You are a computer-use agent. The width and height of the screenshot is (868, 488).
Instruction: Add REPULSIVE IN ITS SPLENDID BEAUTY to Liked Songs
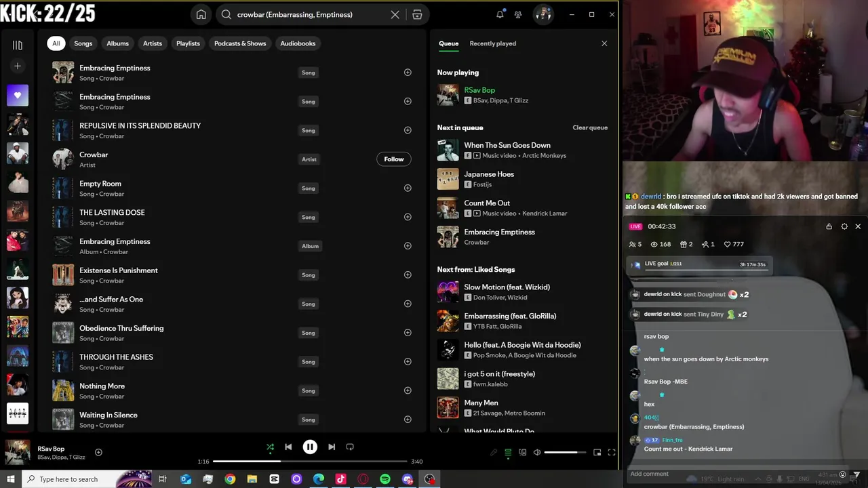pyautogui.click(x=408, y=130)
